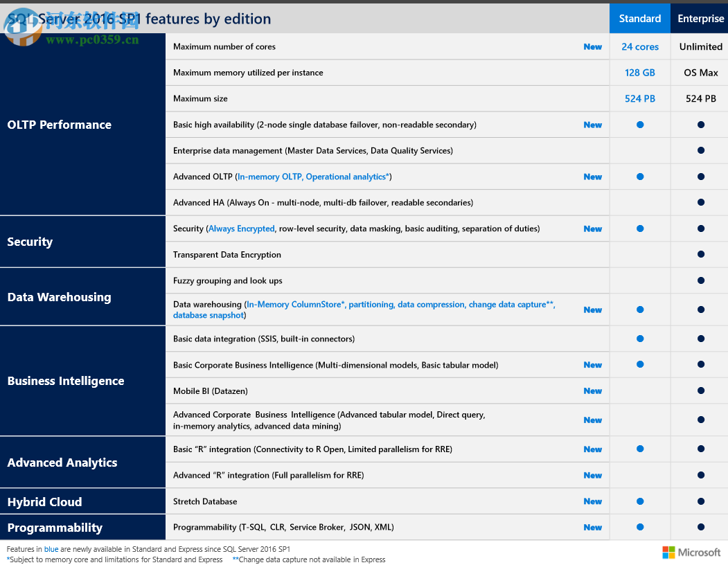Click the Standard dot for Basic high availability
Image resolution: width=728 pixels, height=565 pixels.
[x=640, y=125]
